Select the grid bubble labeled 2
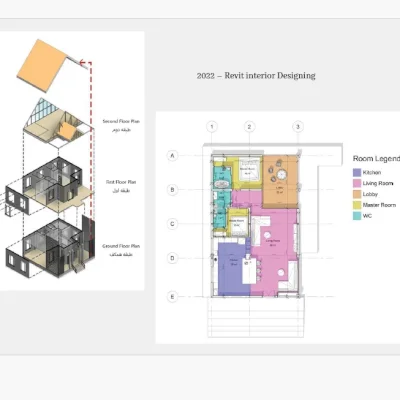Viewport: 400px width, 400px height. 249,127
